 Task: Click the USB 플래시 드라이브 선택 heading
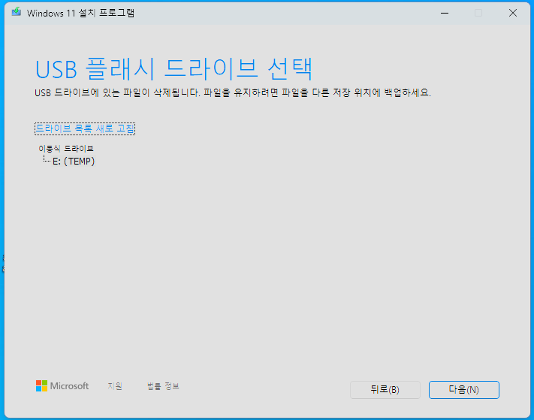tap(174, 69)
